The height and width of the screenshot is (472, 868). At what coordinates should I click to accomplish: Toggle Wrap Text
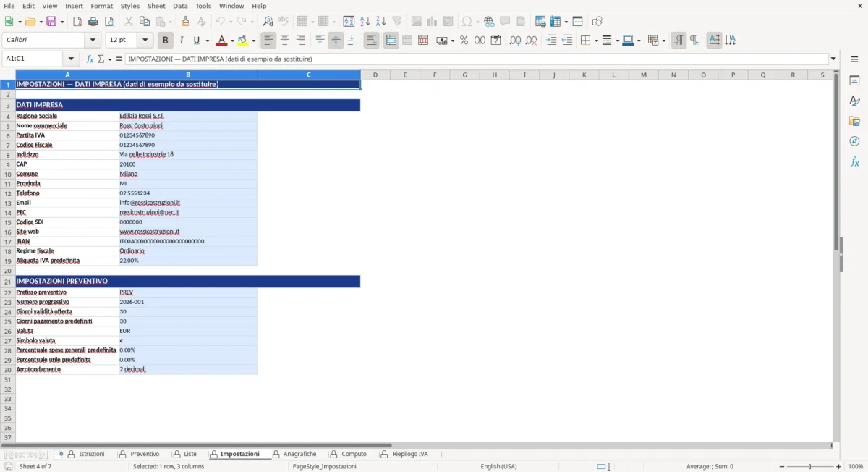pos(371,41)
